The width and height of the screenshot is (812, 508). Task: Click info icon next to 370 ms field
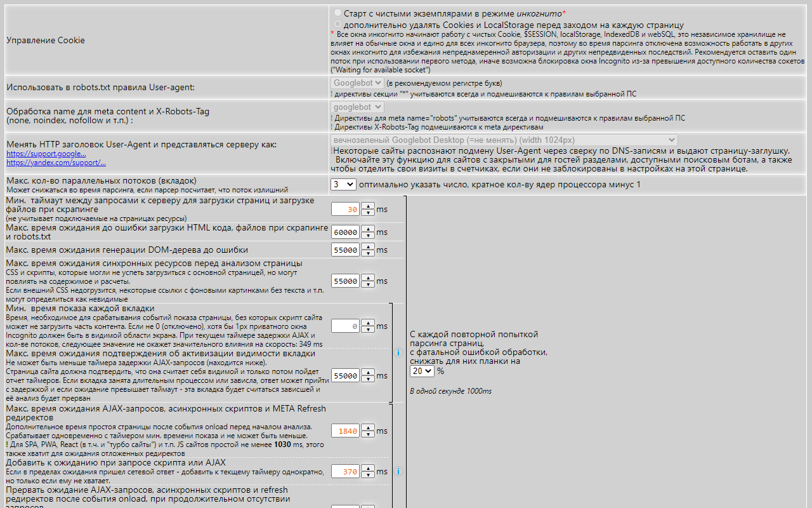pyautogui.click(x=398, y=472)
